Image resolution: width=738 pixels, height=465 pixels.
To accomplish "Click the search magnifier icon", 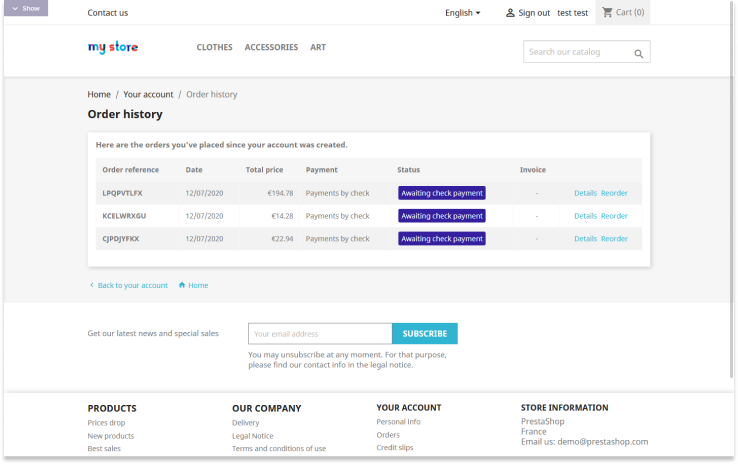I will coord(638,53).
